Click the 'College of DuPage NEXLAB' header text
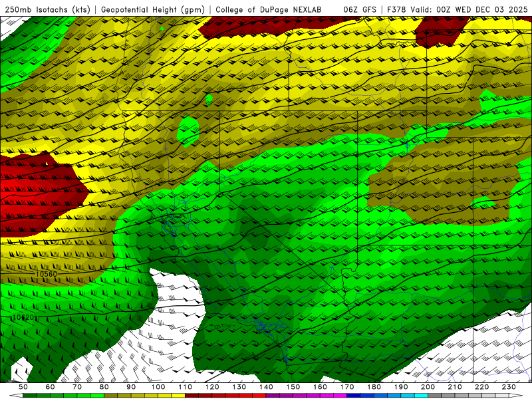The height and width of the screenshot is (399, 532). click(x=269, y=9)
